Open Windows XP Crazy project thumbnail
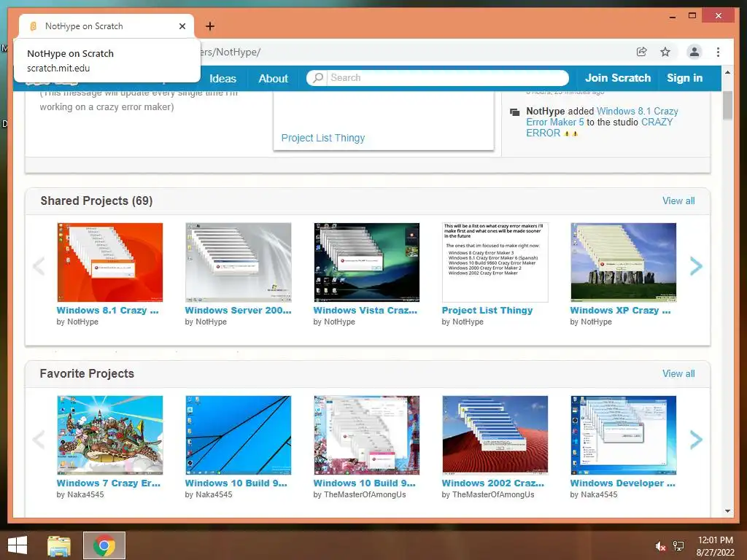This screenshot has height=560, width=747. pyautogui.click(x=623, y=262)
